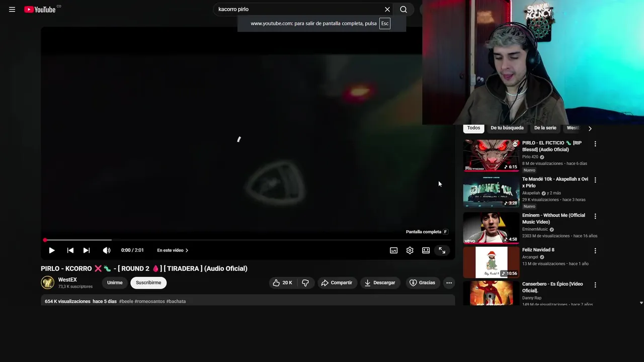This screenshot has width=644, height=362.
Task: Go to the YouTube home logo
Action: 40,10
